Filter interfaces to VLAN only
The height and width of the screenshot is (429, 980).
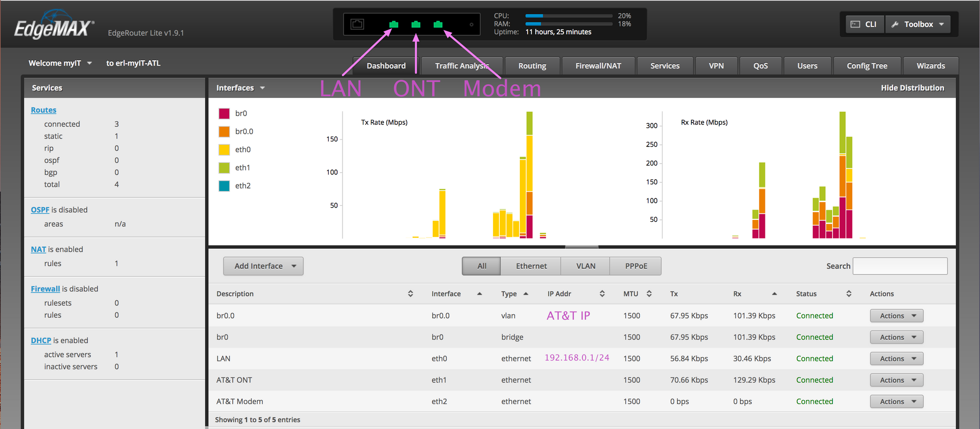[586, 266]
